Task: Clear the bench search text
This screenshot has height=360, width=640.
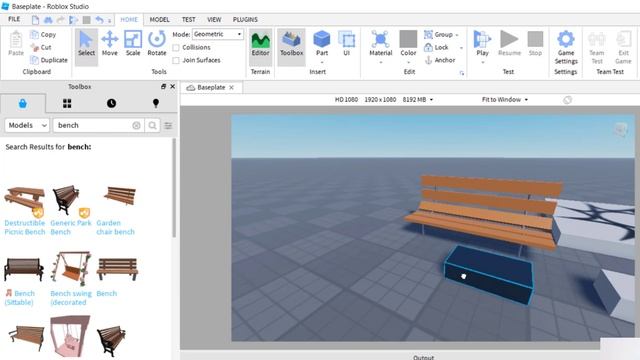Action: pyautogui.click(x=136, y=125)
